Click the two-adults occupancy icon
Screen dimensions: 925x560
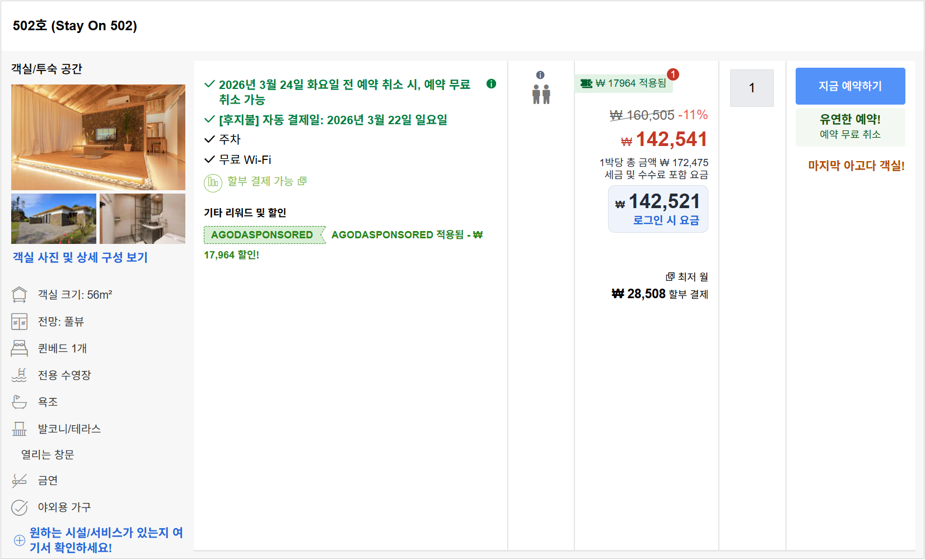click(x=541, y=94)
